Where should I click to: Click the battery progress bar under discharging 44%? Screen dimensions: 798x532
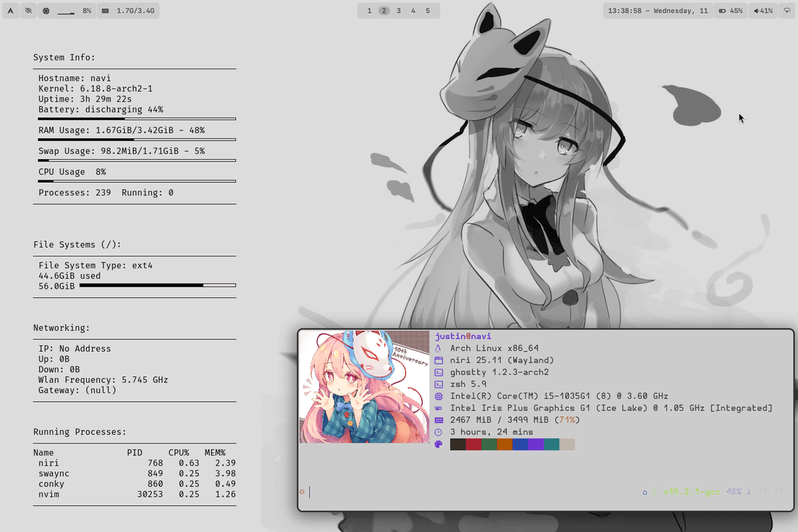click(x=137, y=118)
